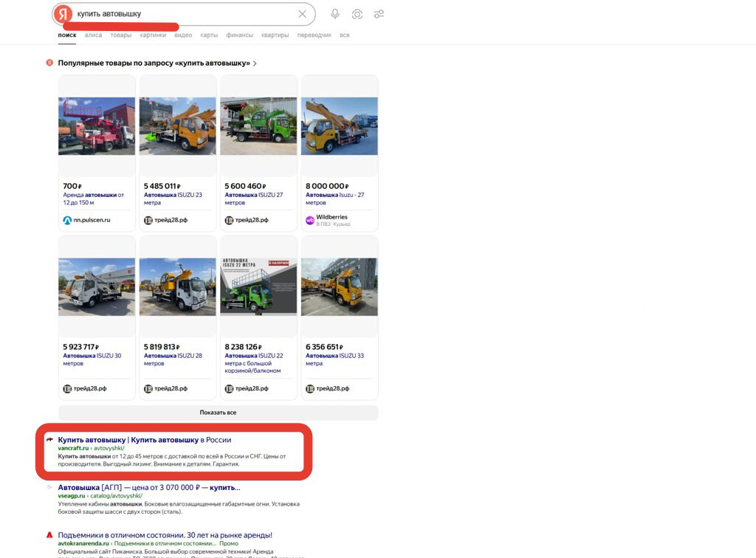Click avtokranarenda.ru red favicon

tap(49, 535)
